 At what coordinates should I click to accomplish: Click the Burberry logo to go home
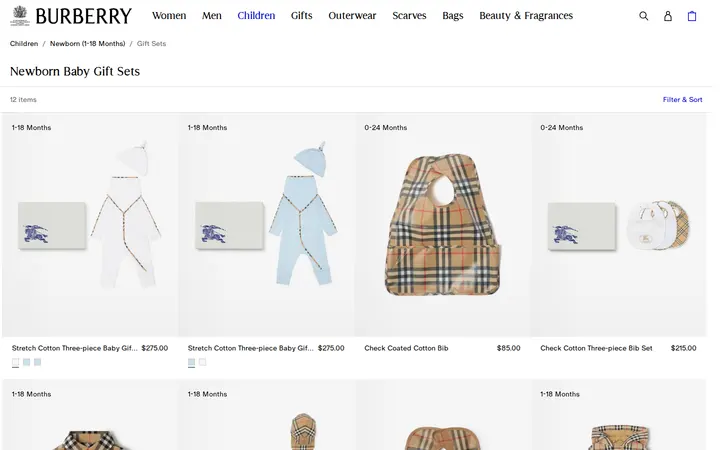click(x=71, y=16)
